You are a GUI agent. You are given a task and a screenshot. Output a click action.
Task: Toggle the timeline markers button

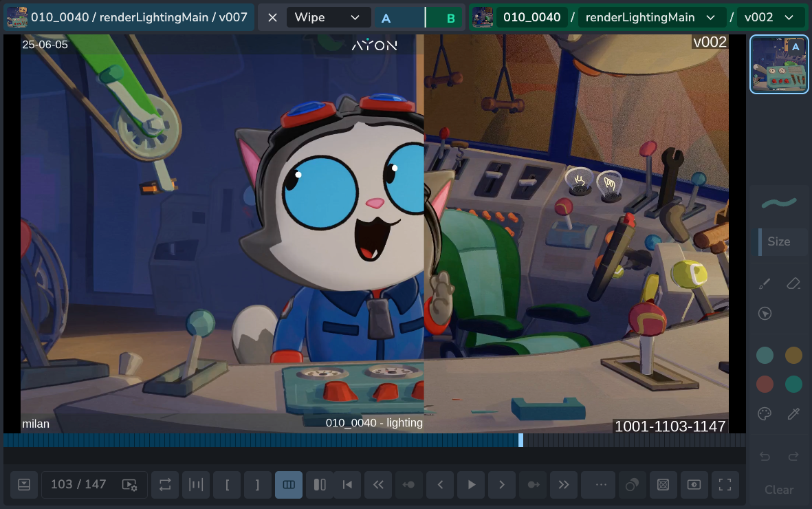(x=196, y=485)
